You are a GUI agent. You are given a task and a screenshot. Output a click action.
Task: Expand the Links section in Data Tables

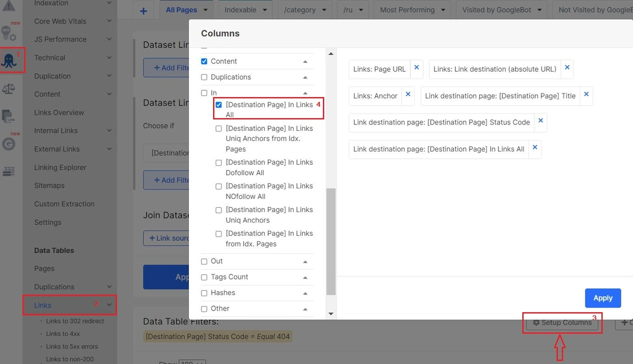(x=109, y=305)
